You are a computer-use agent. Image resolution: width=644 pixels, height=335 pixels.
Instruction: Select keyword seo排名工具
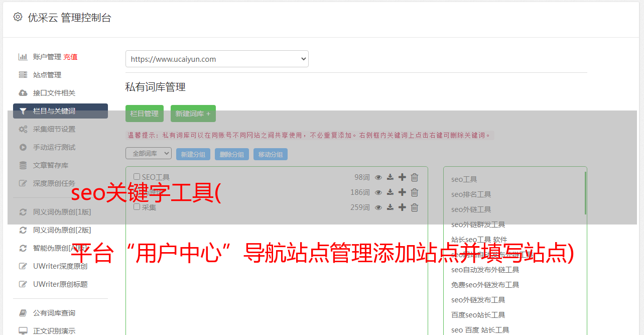471,194
